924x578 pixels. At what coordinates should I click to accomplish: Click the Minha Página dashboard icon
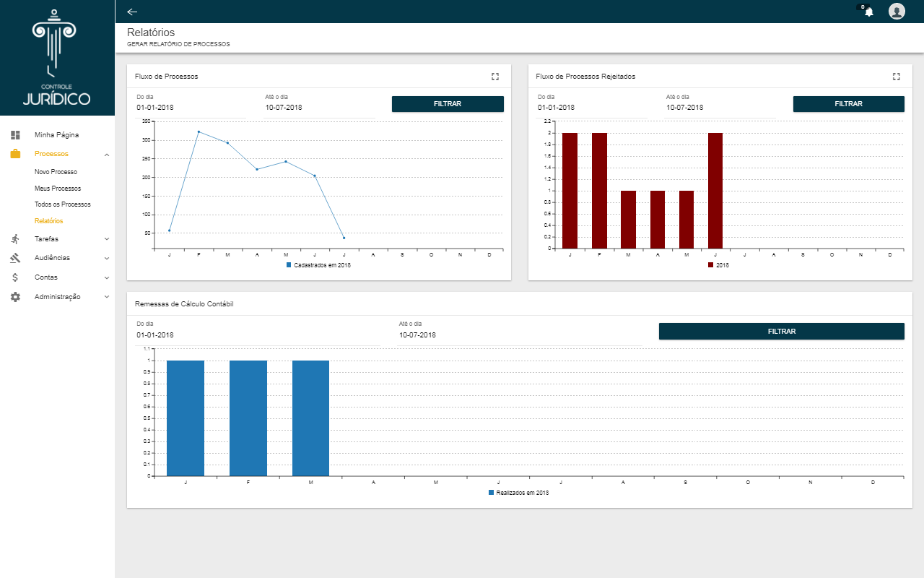(15, 135)
